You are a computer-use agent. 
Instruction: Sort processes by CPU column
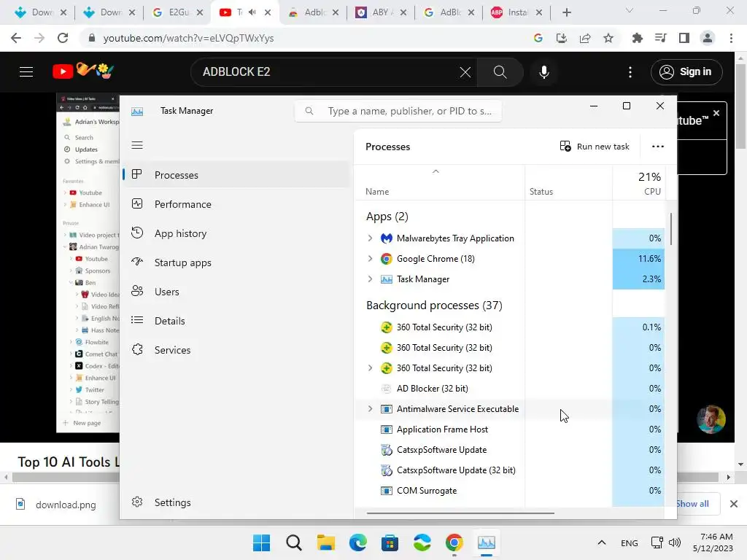(x=639, y=184)
